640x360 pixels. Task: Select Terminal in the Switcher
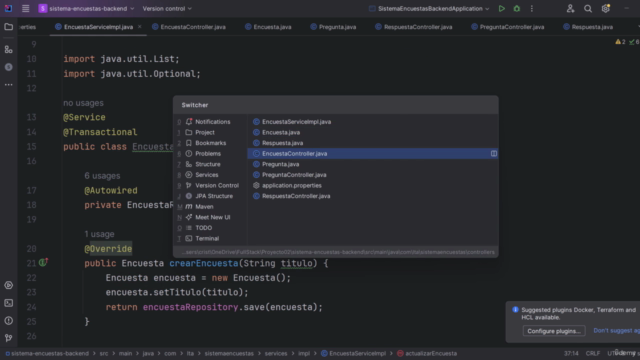(x=210, y=238)
